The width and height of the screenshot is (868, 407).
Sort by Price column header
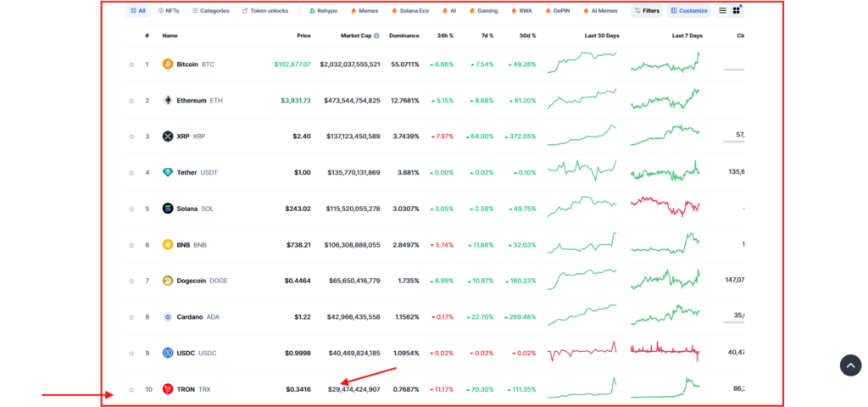coord(303,36)
